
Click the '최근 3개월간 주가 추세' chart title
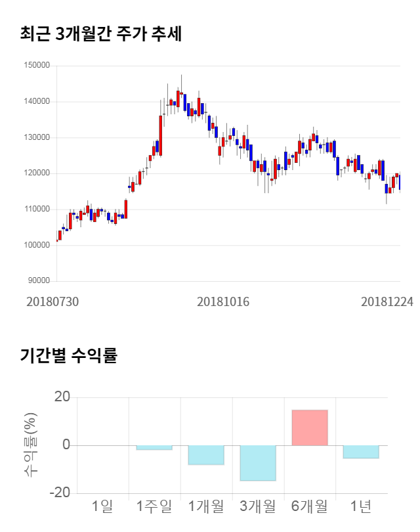click(x=101, y=34)
